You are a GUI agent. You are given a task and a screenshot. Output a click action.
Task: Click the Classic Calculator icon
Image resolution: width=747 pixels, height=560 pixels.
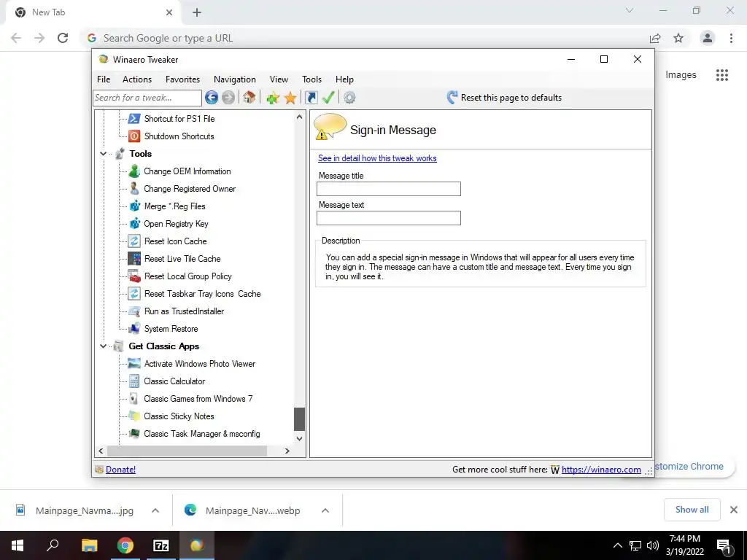pos(134,381)
